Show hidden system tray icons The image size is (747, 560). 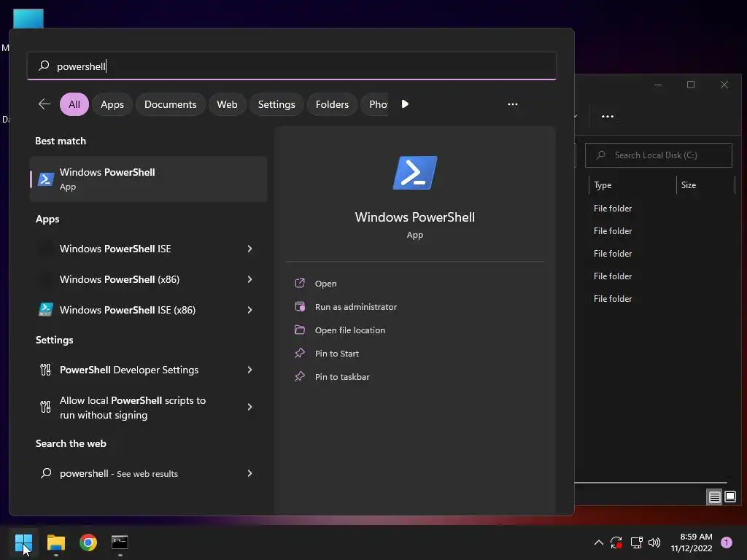pyautogui.click(x=599, y=542)
